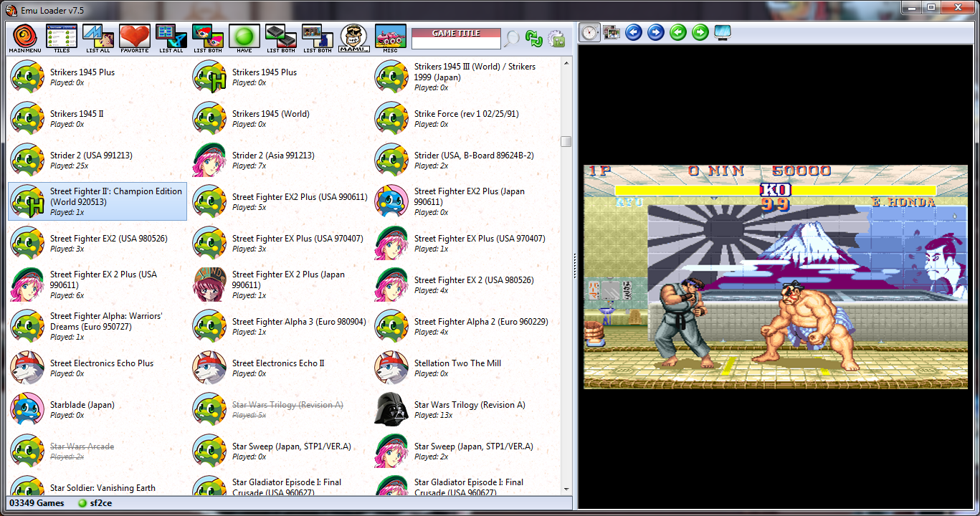The height and width of the screenshot is (516, 980).
Task: Click the green left arrow button
Action: (678, 32)
